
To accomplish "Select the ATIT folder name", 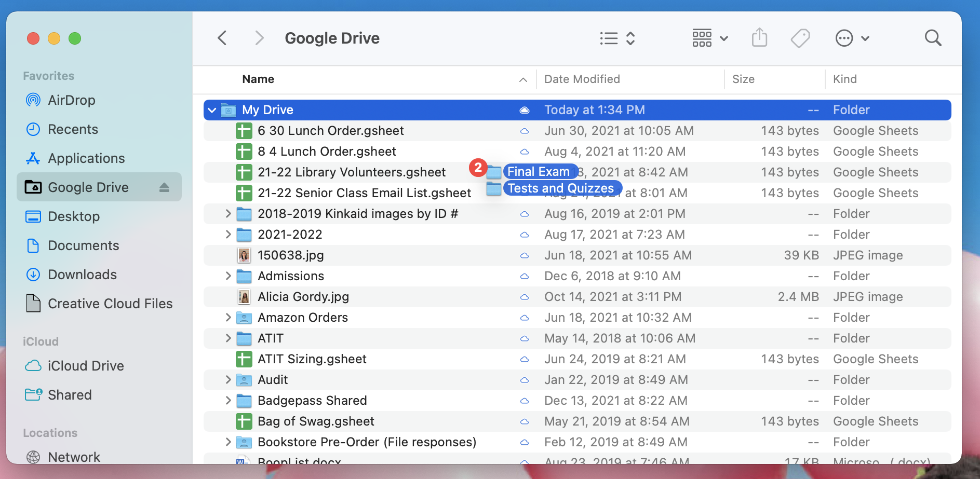I will tap(271, 338).
